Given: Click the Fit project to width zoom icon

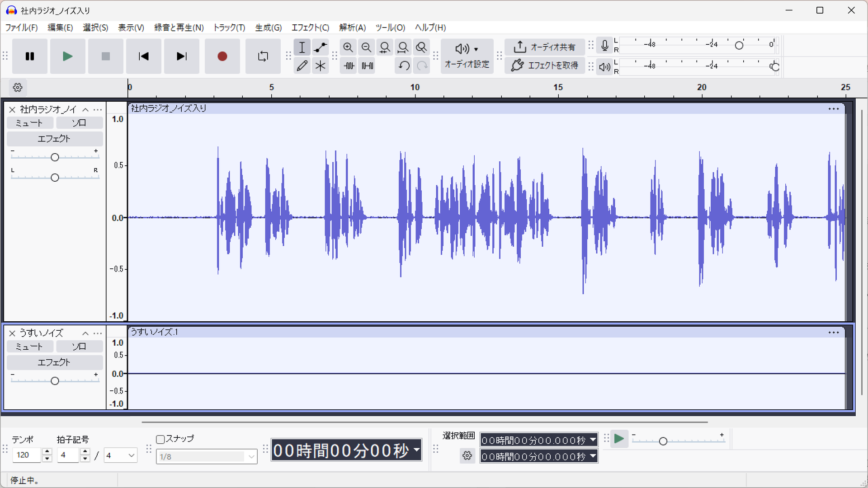Looking at the screenshot, I should click(403, 47).
